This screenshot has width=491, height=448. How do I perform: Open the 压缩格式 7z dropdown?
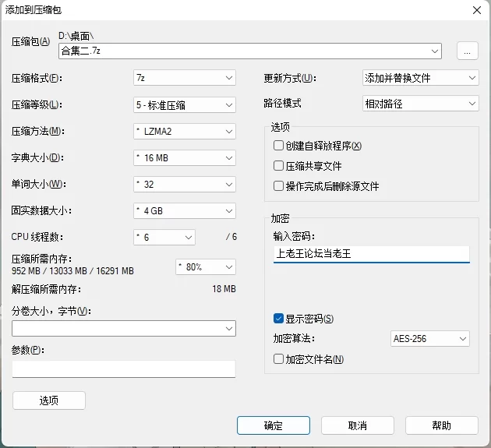tap(184, 78)
